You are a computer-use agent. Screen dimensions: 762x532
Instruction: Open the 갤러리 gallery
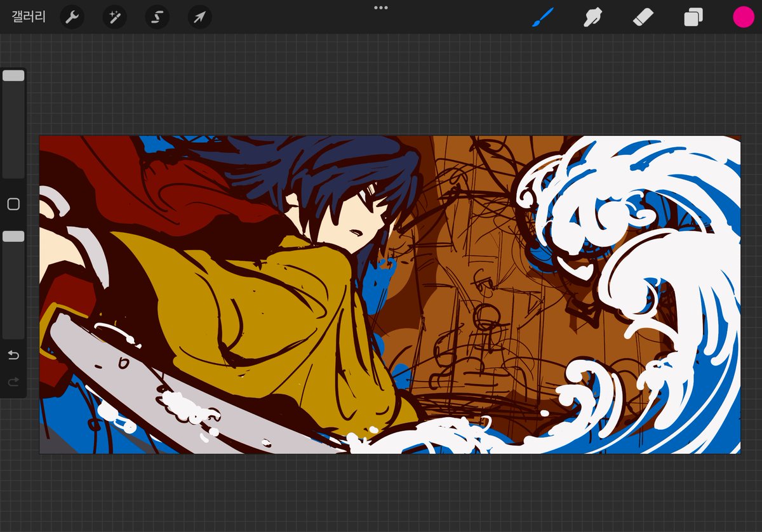pyautogui.click(x=29, y=17)
